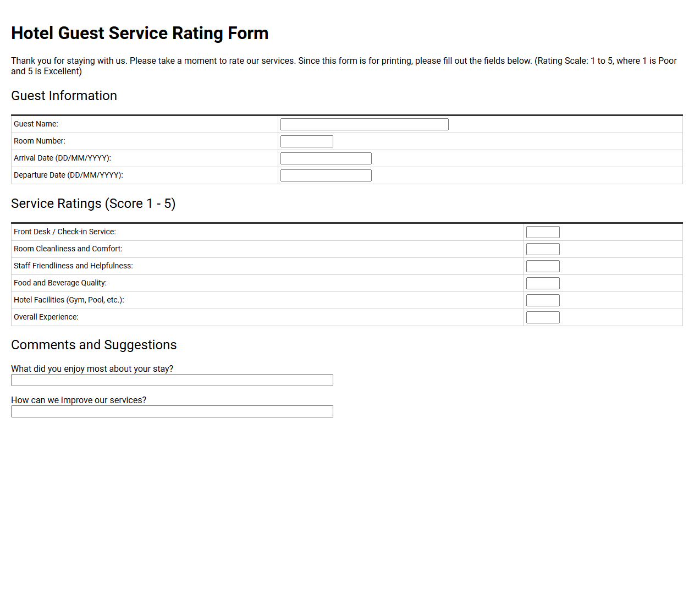Image resolution: width=694 pixels, height=616 pixels.
Task: Click the 'Hotel Facilities (Gym, Pool, etc.):' label
Action: coord(69,300)
